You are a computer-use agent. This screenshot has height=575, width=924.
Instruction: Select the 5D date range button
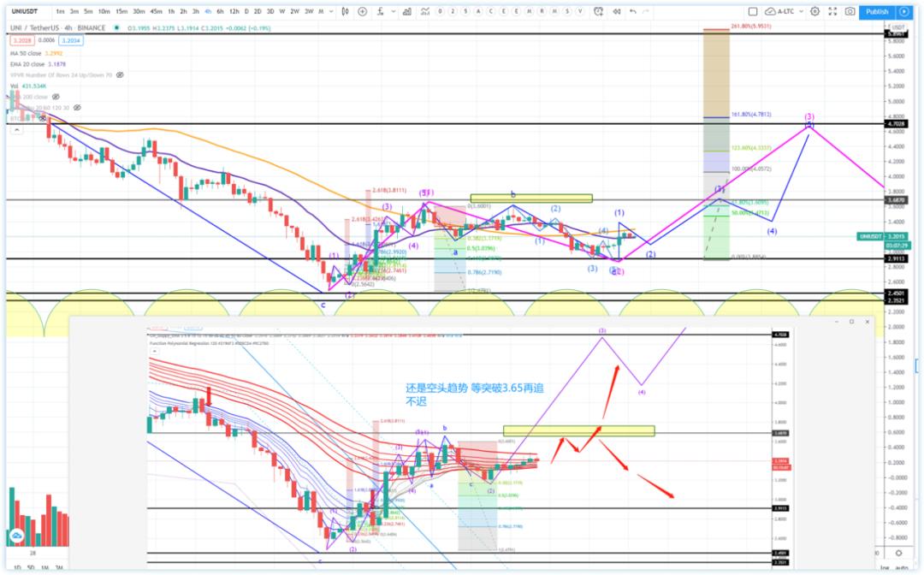coord(31,568)
